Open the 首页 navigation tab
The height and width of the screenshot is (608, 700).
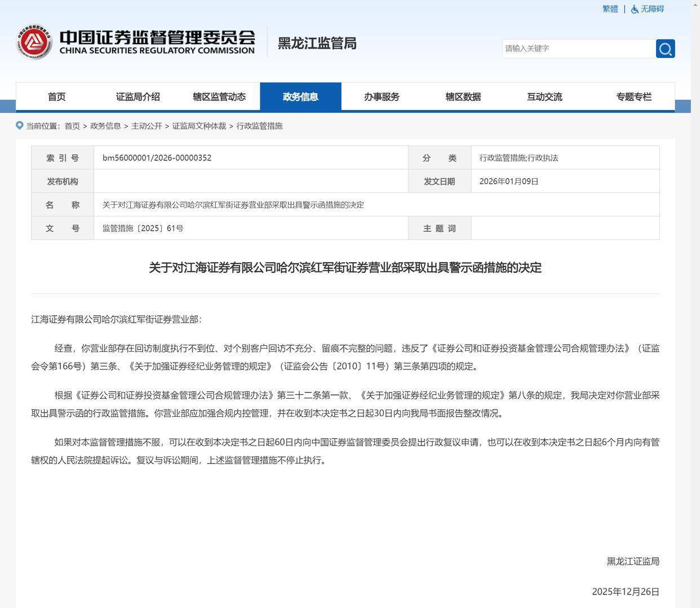coord(56,96)
